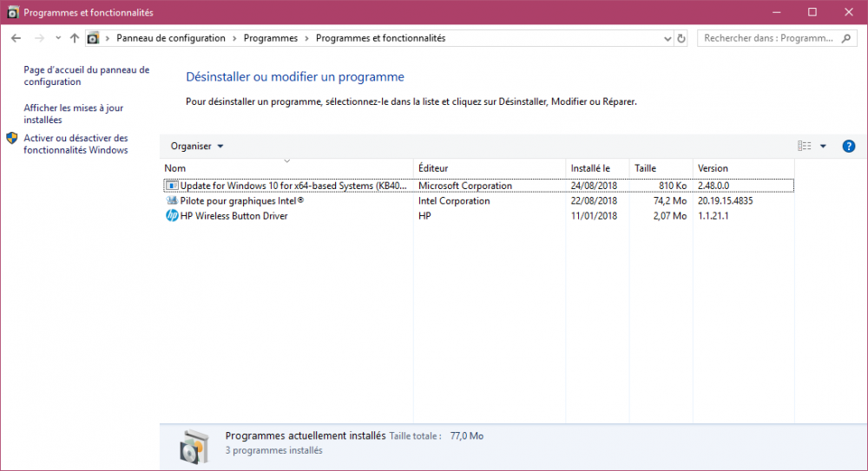
Task: Open Page d'accueil du panneau de configuration
Action: [86, 75]
